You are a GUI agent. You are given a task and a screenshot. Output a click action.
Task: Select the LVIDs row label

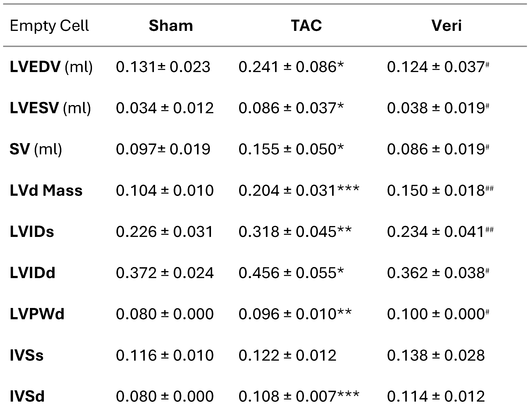[x=32, y=232]
